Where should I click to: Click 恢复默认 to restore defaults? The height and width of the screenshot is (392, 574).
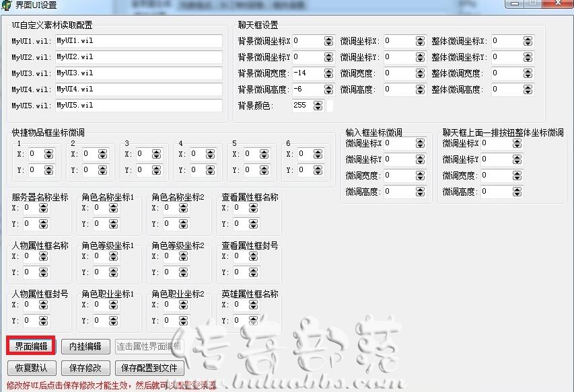(x=32, y=368)
